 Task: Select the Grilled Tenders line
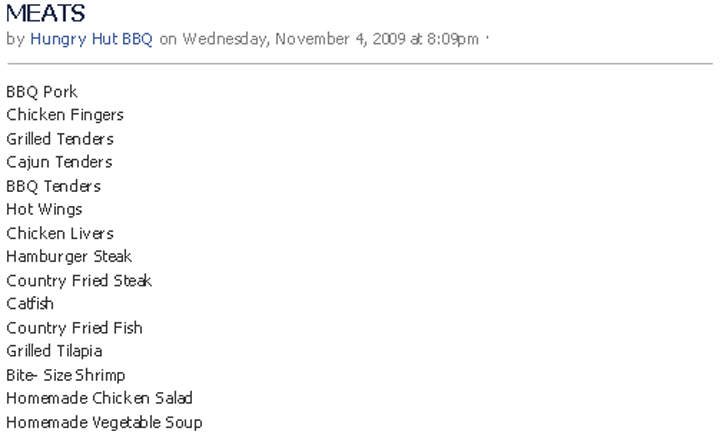tap(60, 139)
